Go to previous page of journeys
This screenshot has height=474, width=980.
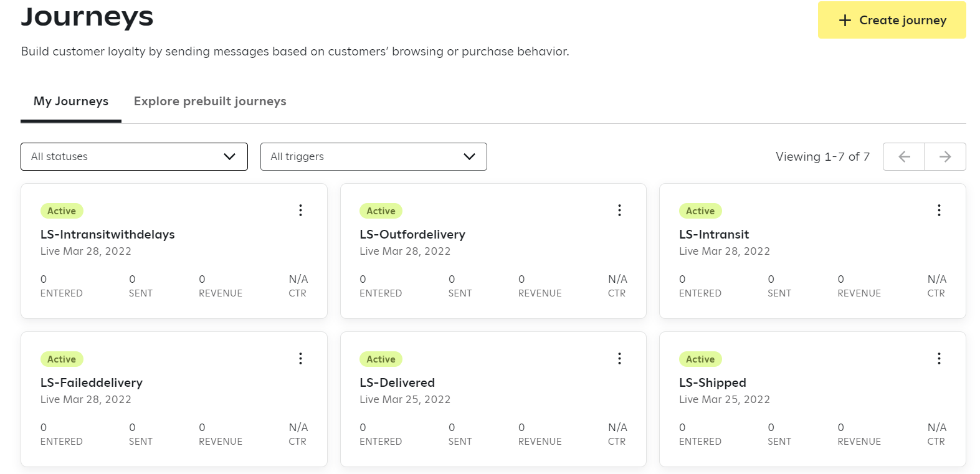[904, 157]
